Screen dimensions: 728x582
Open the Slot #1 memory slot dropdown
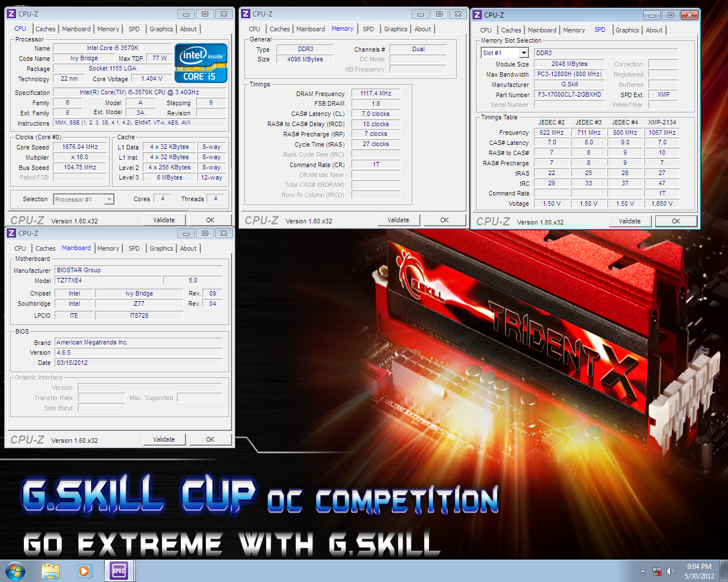(x=505, y=53)
